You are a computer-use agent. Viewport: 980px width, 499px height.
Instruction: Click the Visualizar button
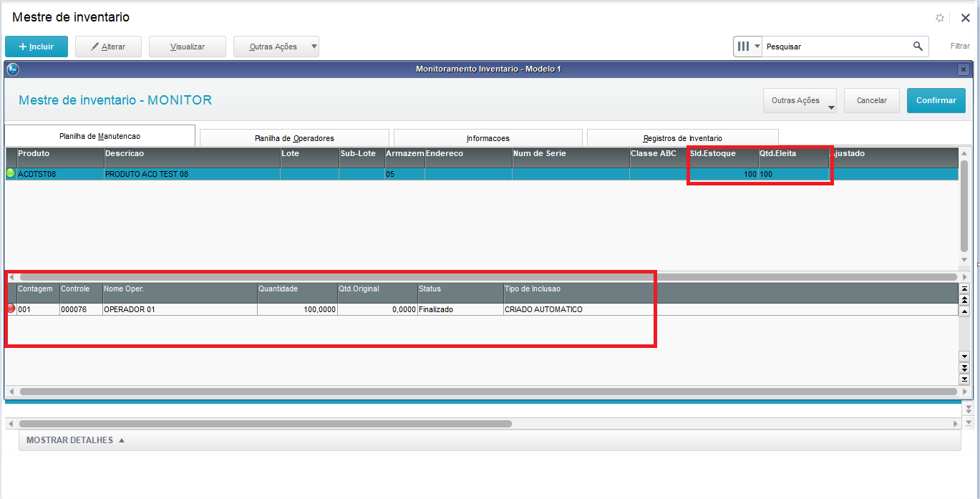click(188, 47)
